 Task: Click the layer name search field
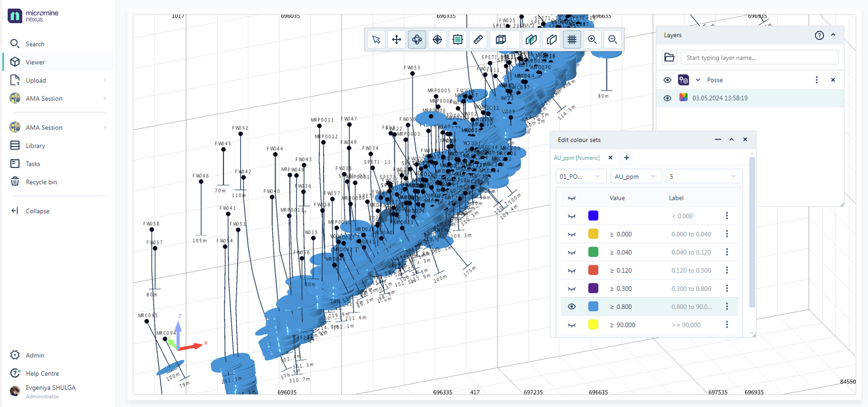[759, 57]
